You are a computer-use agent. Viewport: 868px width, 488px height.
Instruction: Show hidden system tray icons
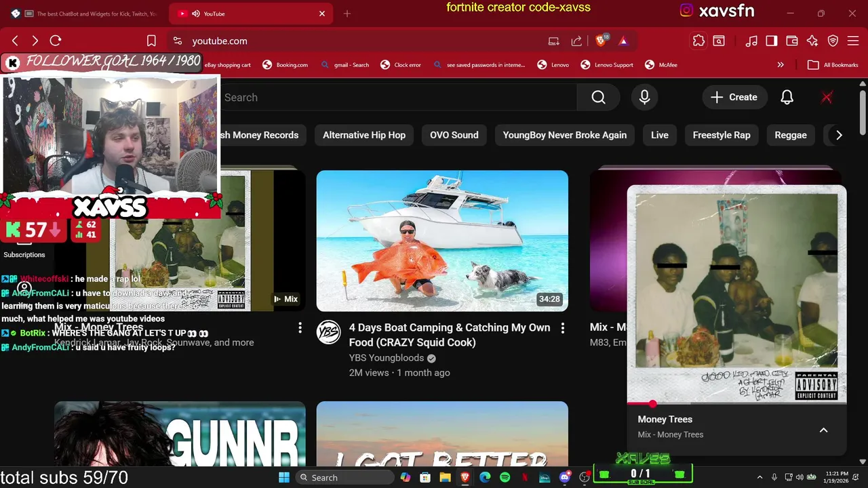pos(759,477)
